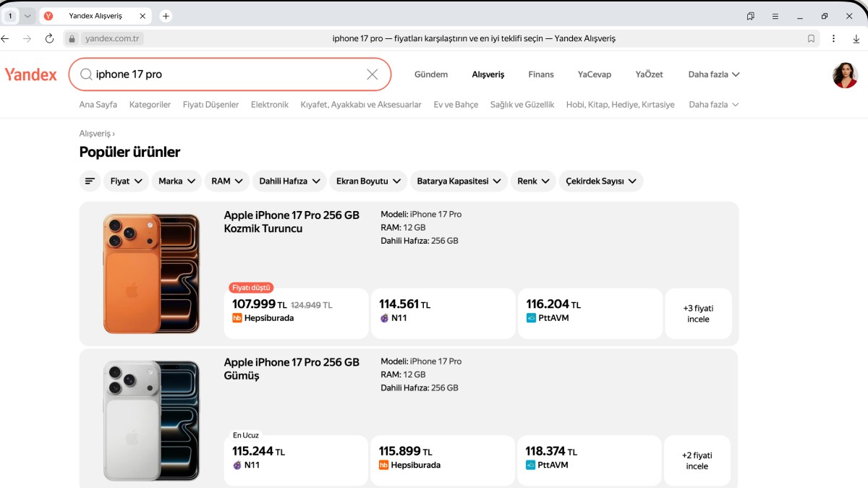Click the site lock icon
The image size is (868, 488).
tap(72, 39)
